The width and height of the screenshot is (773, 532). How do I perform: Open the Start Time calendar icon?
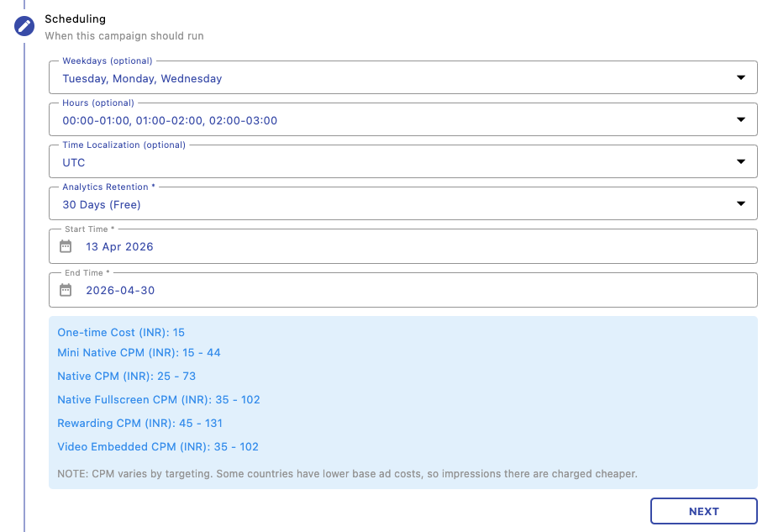coord(66,247)
